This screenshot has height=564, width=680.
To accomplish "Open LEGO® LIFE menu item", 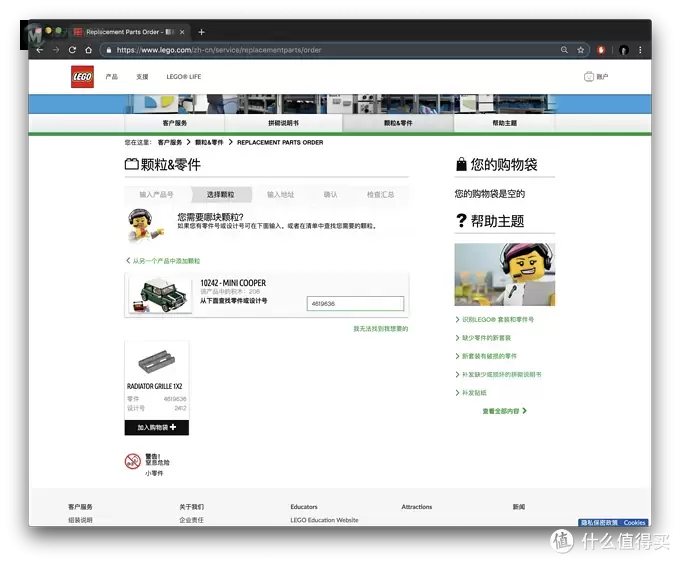I will (184, 77).
